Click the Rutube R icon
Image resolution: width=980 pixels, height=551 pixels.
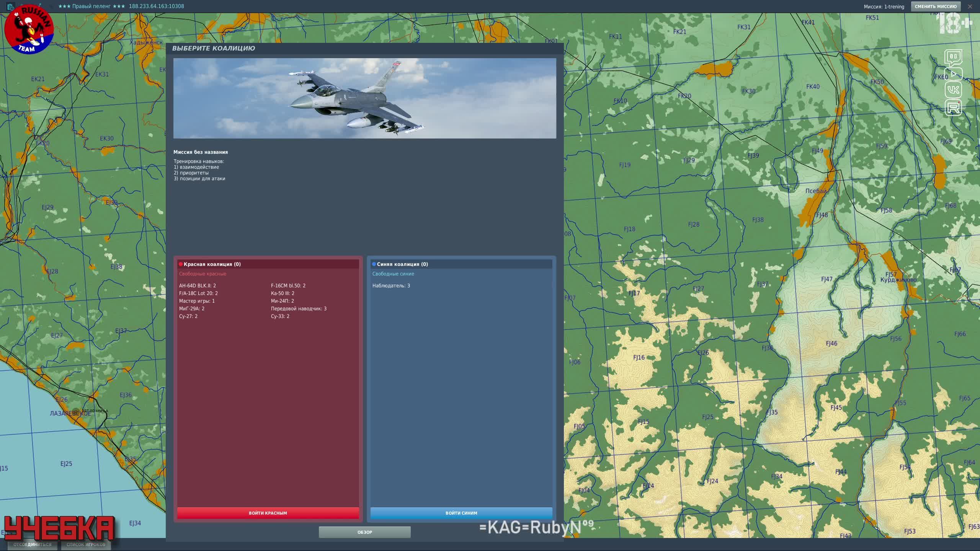(x=953, y=108)
